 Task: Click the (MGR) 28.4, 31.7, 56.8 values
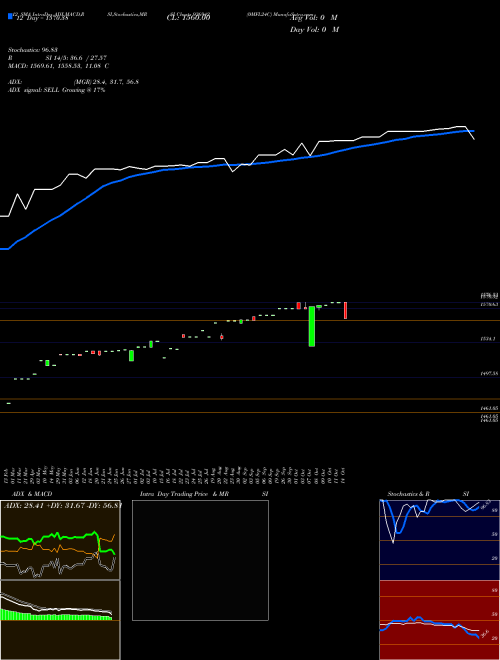(x=106, y=82)
